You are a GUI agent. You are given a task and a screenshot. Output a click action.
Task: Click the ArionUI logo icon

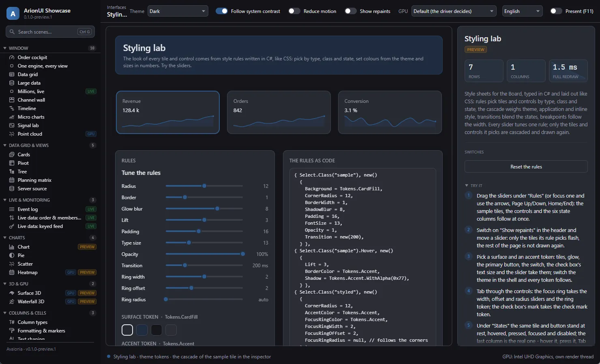pyautogui.click(x=13, y=14)
